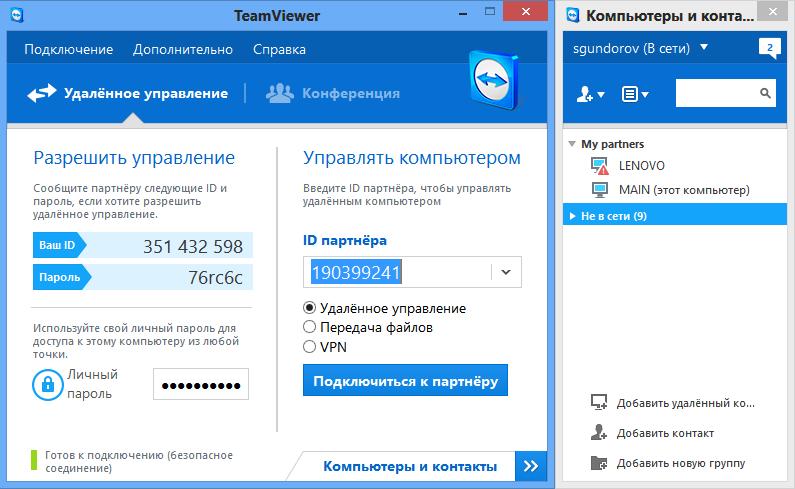Close the Компьютеры и контакты window
The image size is (795, 489).
point(773,12)
